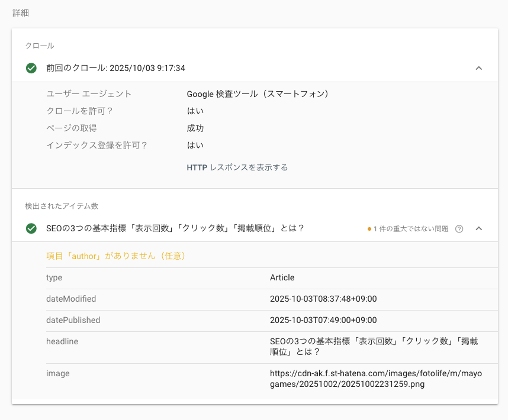
Task: Click datePublished row label
Action: click(73, 320)
